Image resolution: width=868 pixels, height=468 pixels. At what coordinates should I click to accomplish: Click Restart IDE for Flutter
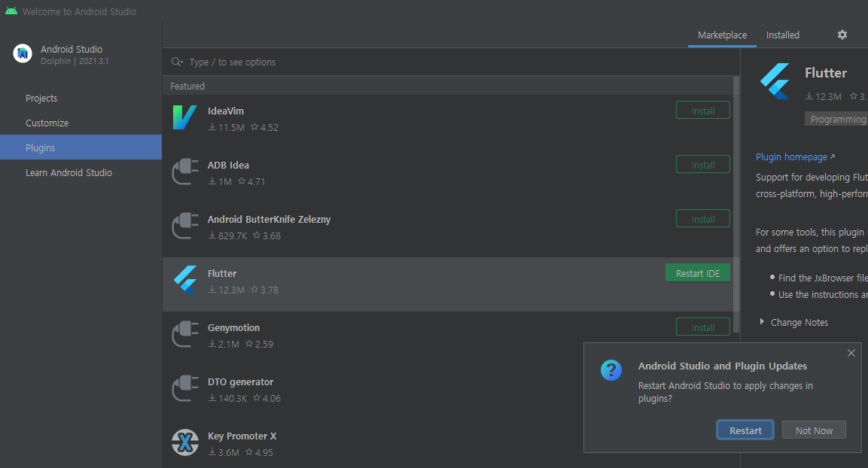(698, 273)
